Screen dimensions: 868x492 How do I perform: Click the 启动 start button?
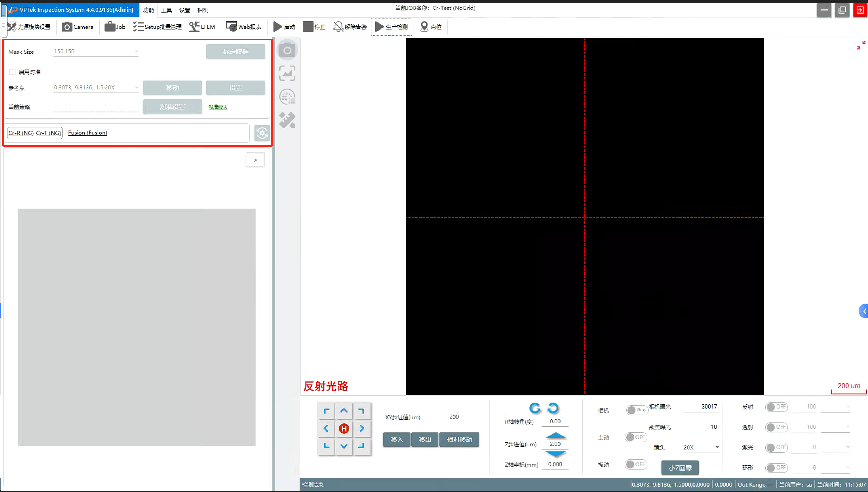point(284,27)
